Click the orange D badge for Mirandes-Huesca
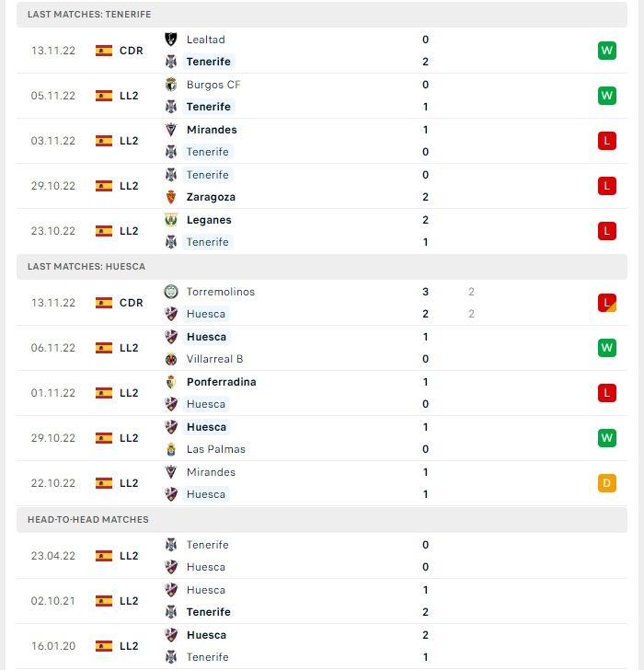Screen dimensions: 644x670 (607, 483)
